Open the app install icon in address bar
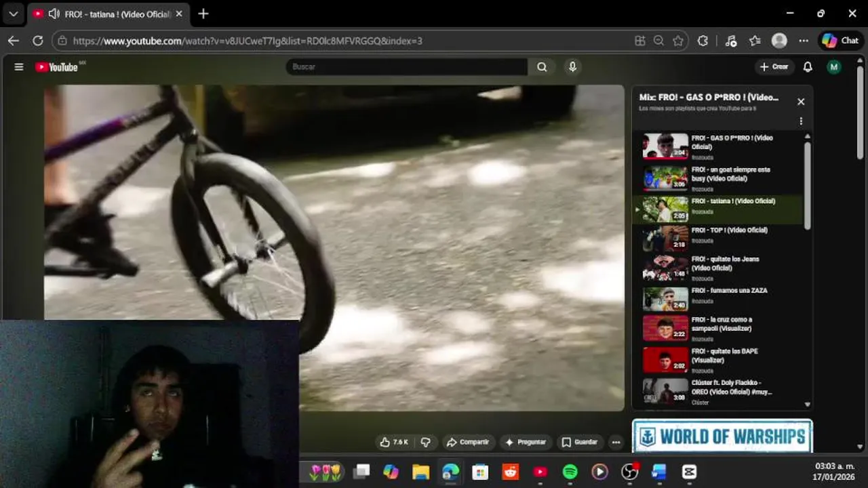Screen dimensions: 868x488 [x=639, y=41]
